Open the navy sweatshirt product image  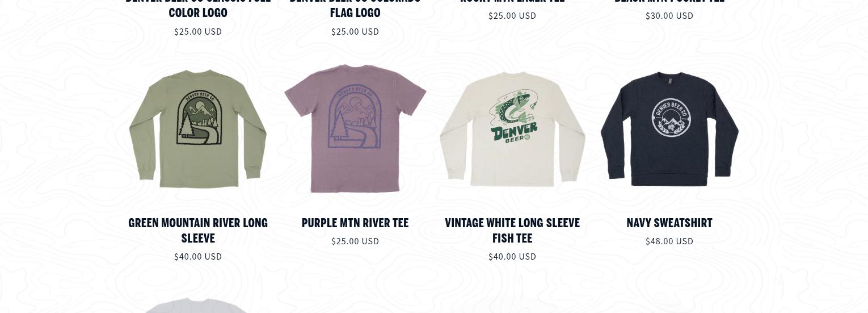coord(669,129)
